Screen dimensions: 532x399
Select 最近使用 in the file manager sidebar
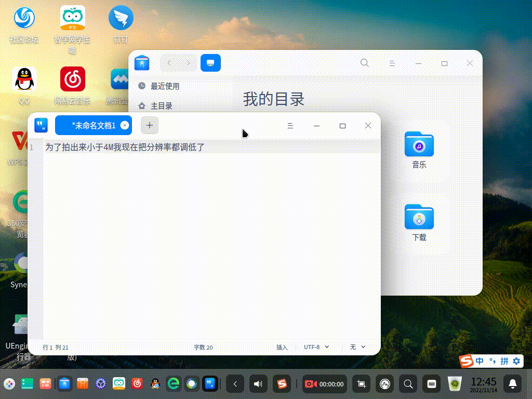(x=165, y=86)
